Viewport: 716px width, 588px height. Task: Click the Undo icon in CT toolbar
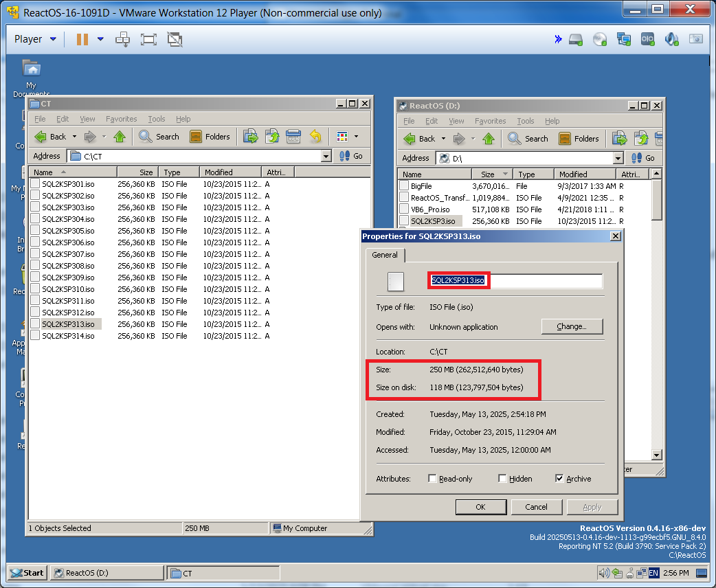coord(315,137)
